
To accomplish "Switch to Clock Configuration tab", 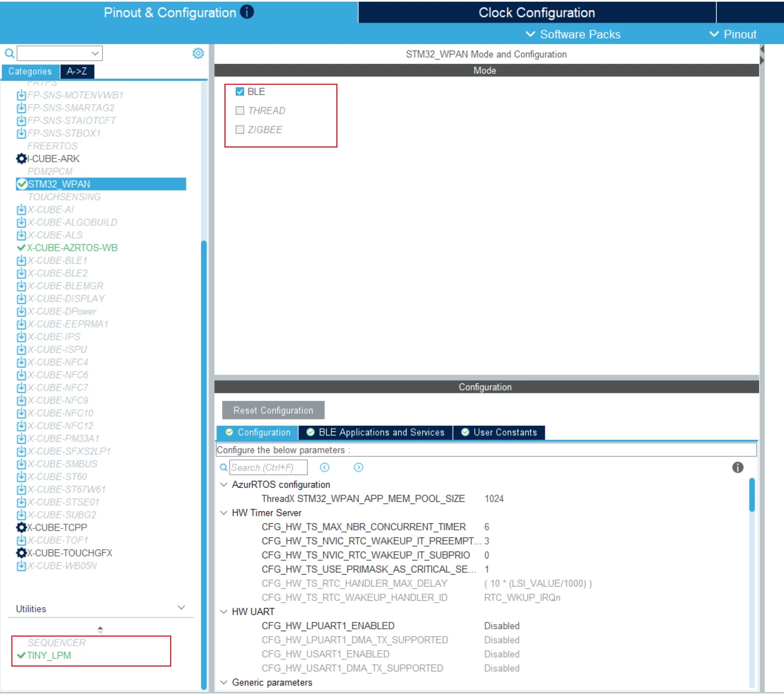I will pyautogui.click(x=537, y=12).
